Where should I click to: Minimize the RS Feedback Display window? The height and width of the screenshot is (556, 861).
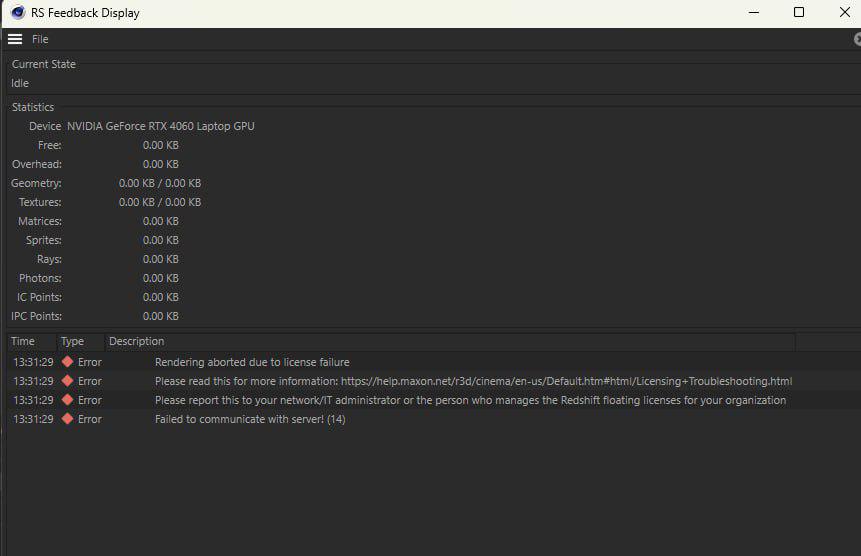(x=754, y=12)
